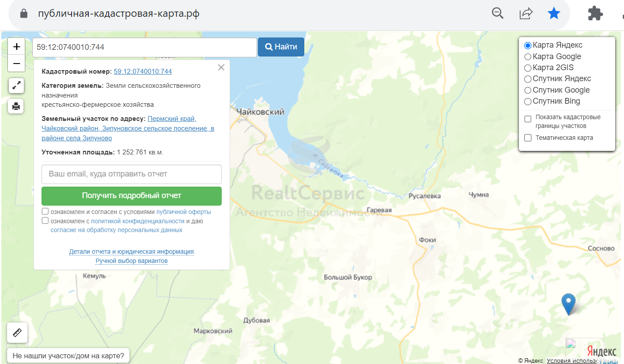Click the email input field
Viewport: 624px width, 364px height.
[132, 174]
